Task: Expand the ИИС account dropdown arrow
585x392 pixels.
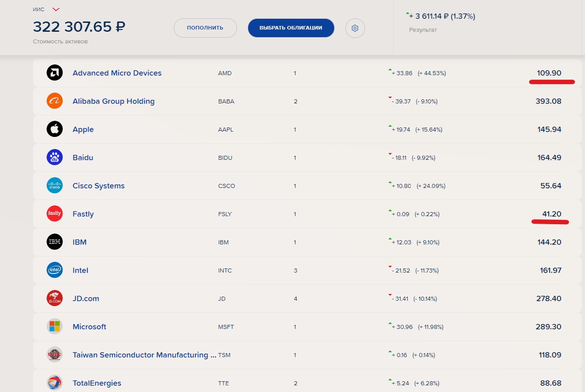Action: (56, 9)
